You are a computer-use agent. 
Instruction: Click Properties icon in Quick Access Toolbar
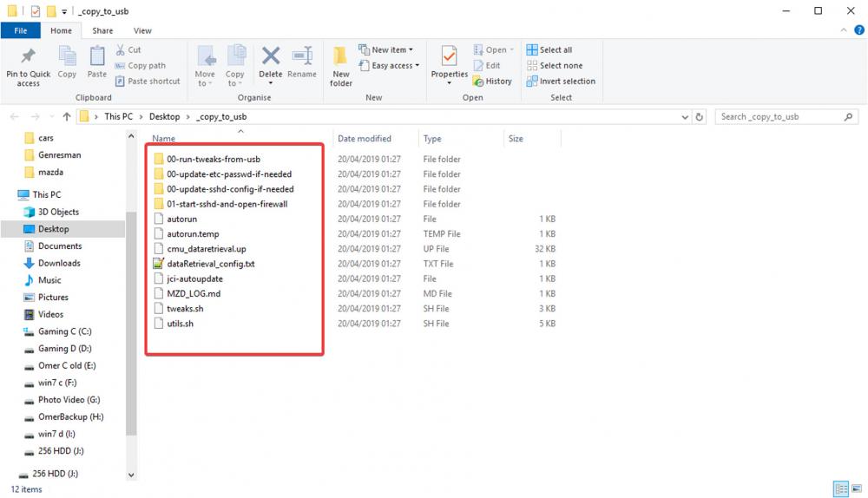(x=36, y=11)
